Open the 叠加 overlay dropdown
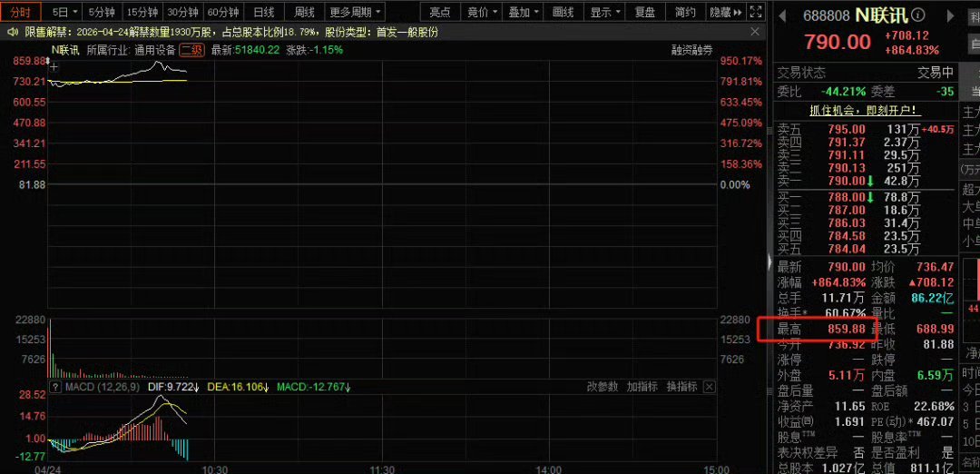The width and height of the screenshot is (980, 474). tap(524, 12)
